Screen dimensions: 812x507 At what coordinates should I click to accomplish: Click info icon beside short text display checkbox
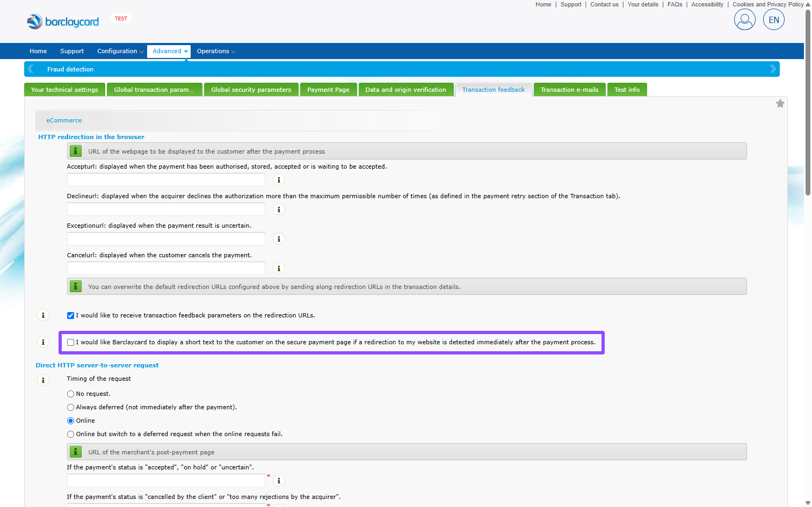coord(43,342)
